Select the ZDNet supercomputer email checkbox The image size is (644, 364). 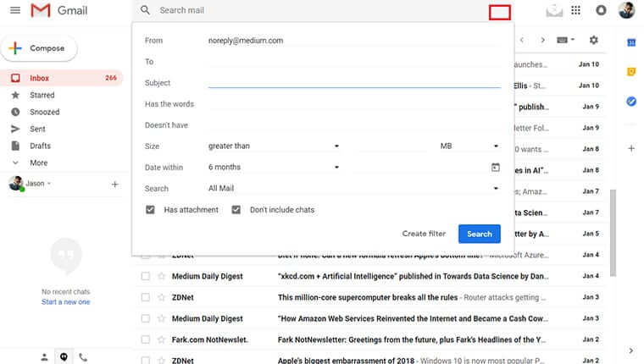(x=146, y=297)
